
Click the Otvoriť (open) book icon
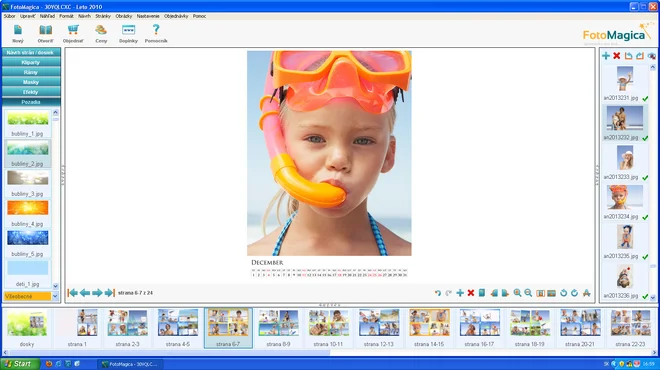click(x=45, y=30)
